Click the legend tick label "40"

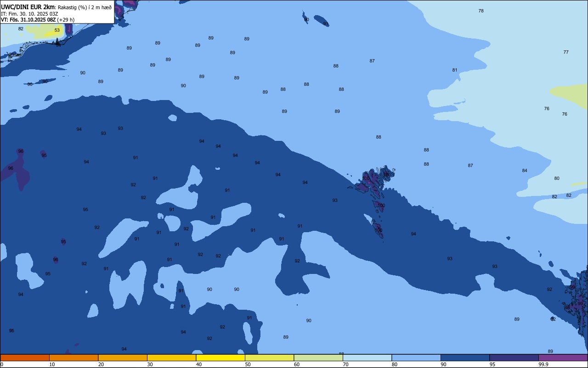point(199,364)
